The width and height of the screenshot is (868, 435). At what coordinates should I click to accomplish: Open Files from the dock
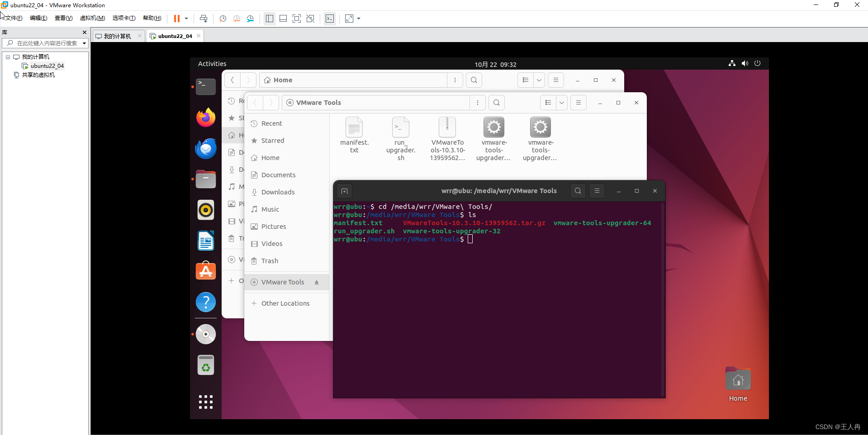tap(206, 179)
